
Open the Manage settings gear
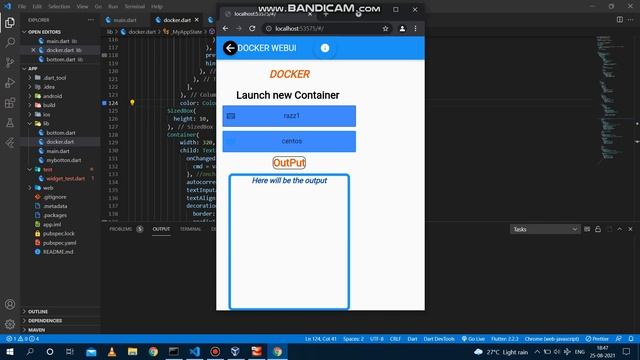[x=10, y=324]
